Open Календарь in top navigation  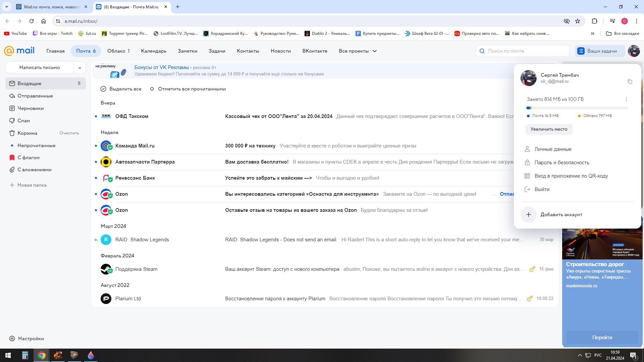[154, 51]
